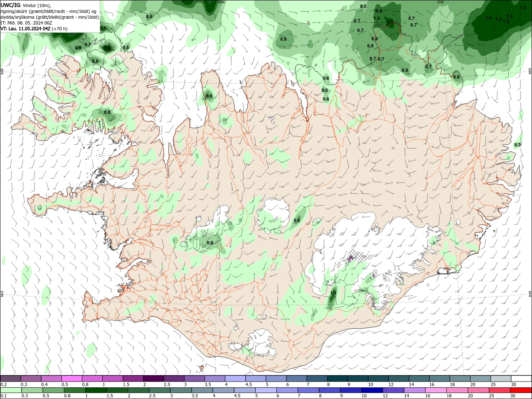Pick the light pink 16 swatch in bottom legend row
Image resolution: width=532 pixels, height=399 pixels.
click(x=436, y=390)
